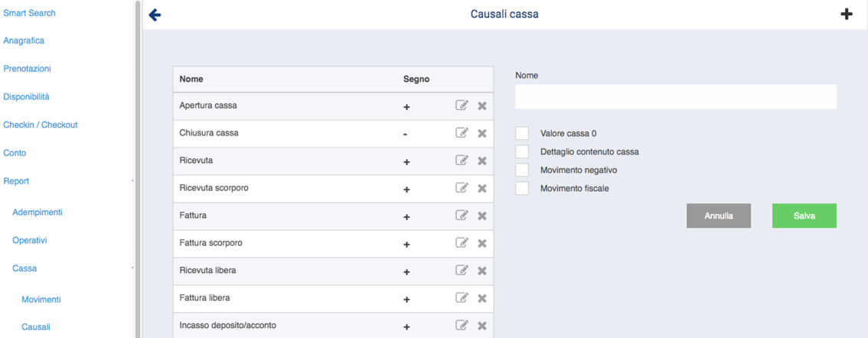Edit the Ricevuta libera entry

click(x=462, y=271)
